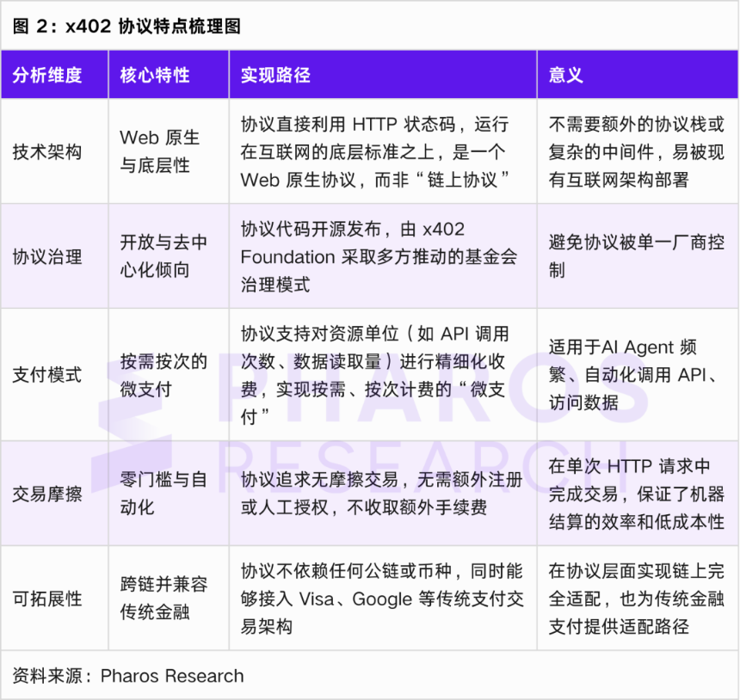740x700 pixels.
Task: Click the 分析维度 column header
Action: coord(47,75)
